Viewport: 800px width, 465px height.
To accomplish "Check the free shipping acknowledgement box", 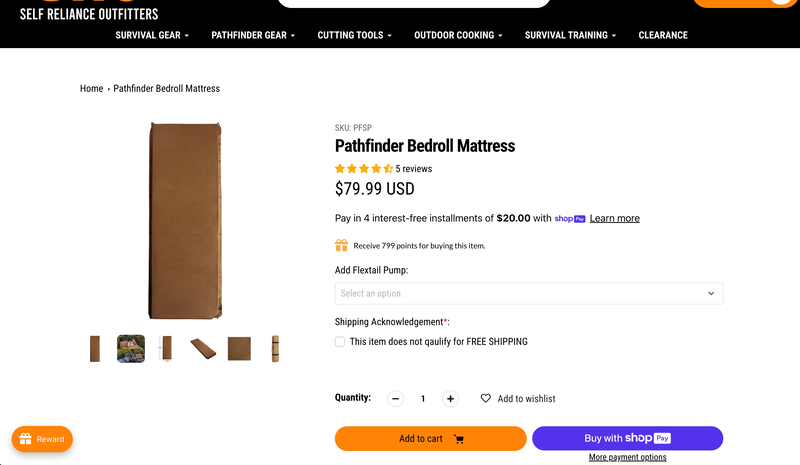I will (x=341, y=341).
